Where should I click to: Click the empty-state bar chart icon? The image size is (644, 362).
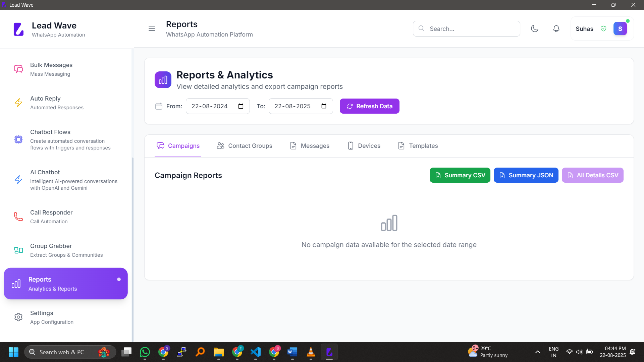pos(389,223)
